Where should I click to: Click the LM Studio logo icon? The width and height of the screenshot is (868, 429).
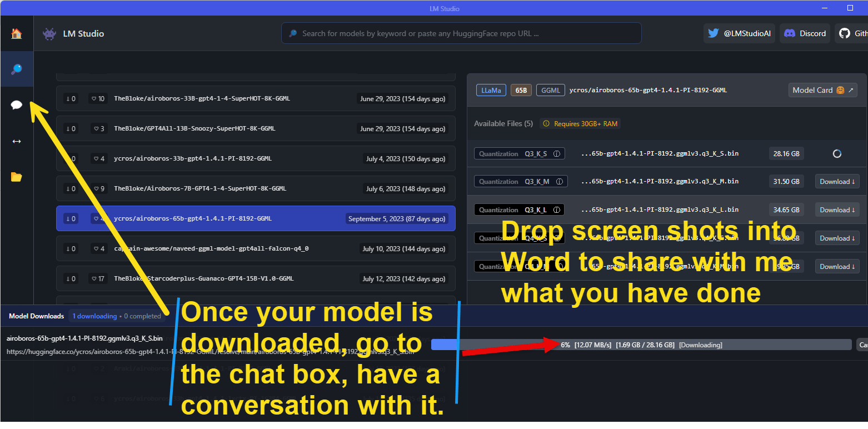49,33
